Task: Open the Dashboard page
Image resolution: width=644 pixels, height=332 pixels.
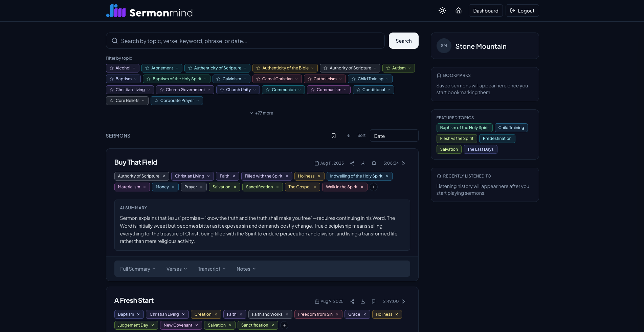Action: pyautogui.click(x=486, y=11)
